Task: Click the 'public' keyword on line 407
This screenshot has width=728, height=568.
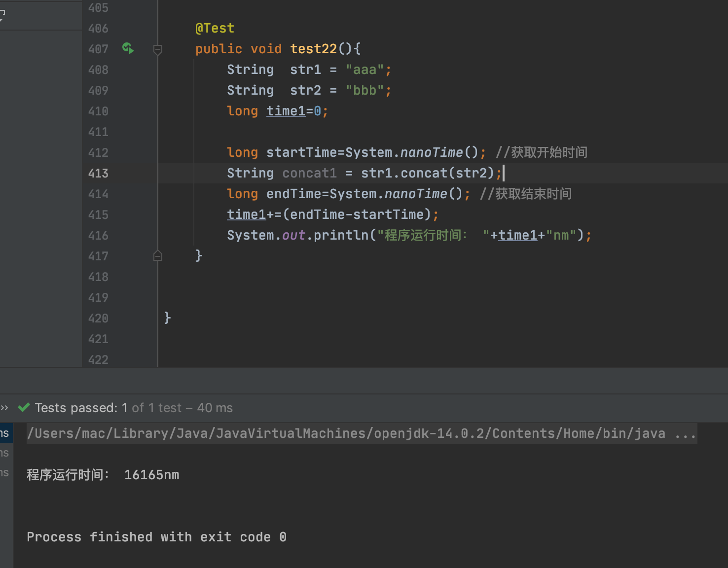Action: tap(218, 49)
